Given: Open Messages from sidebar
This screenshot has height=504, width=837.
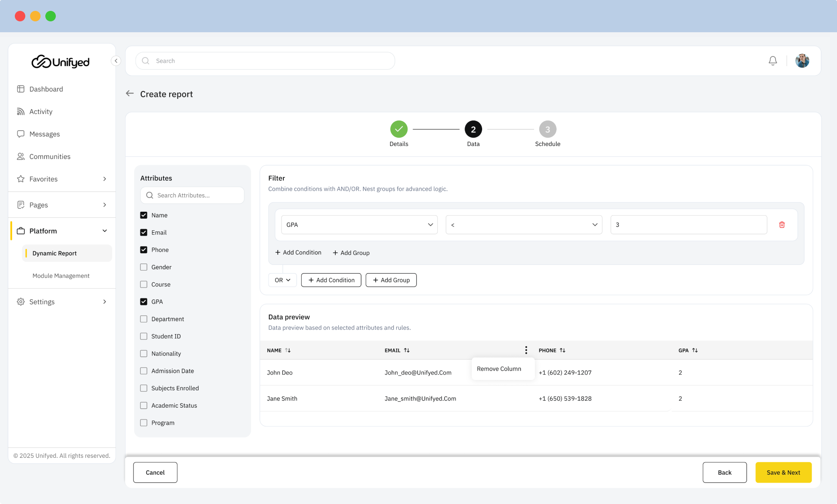Looking at the screenshot, I should point(44,134).
